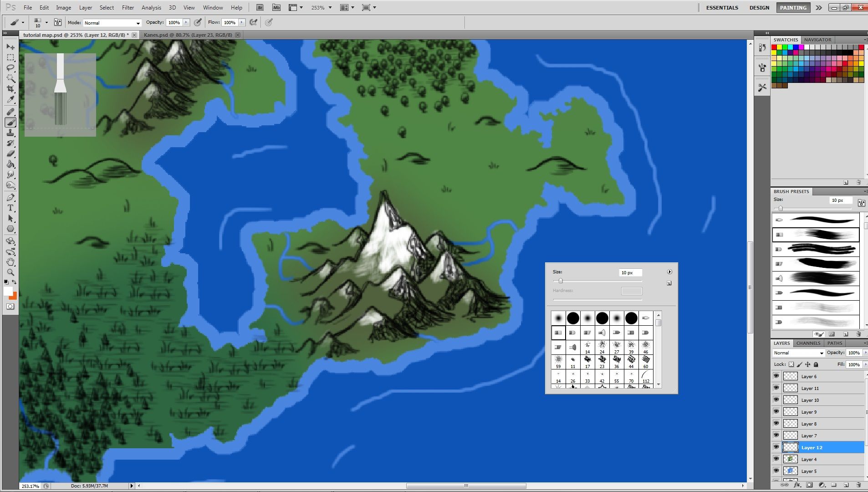Select the Eraser tool
Image resolution: width=868 pixels, height=492 pixels.
[x=10, y=154]
